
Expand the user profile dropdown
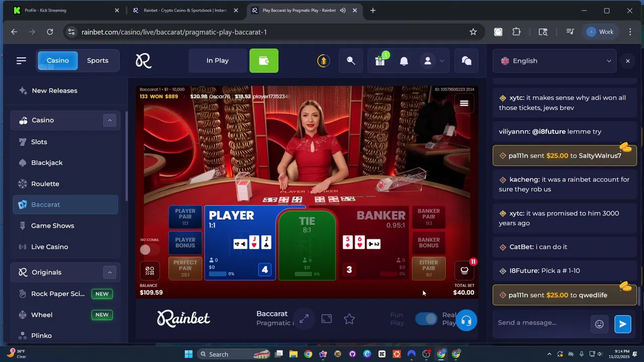[x=441, y=61]
